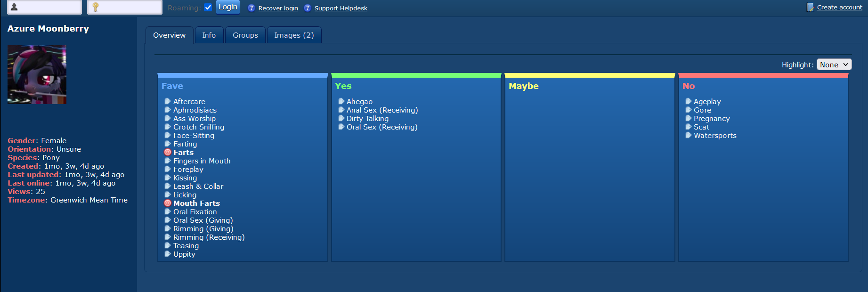The height and width of the screenshot is (292, 868).
Task: Select the Teasing entry text
Action: tap(186, 245)
